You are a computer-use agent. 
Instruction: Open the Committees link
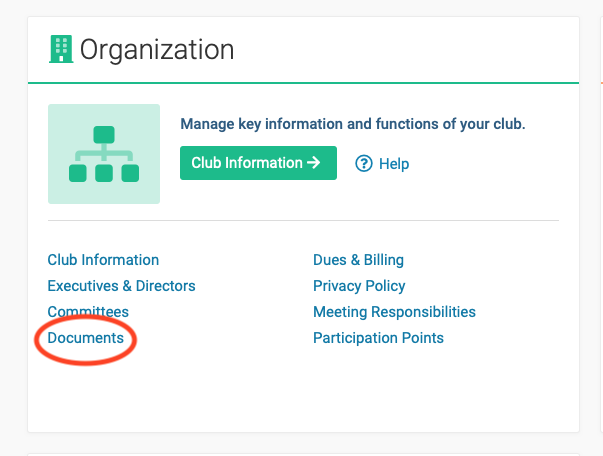(88, 312)
